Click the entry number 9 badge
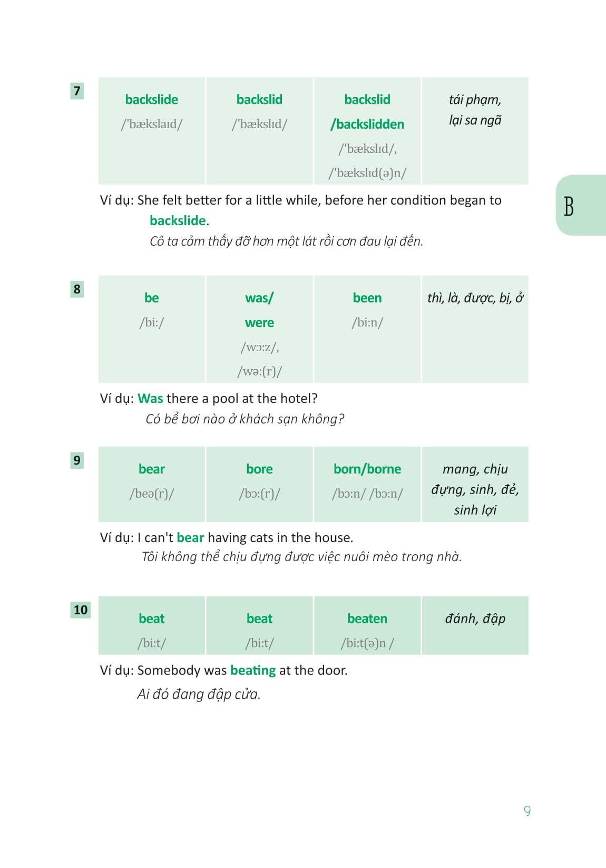The height and width of the screenshot is (868, 606). point(77,460)
